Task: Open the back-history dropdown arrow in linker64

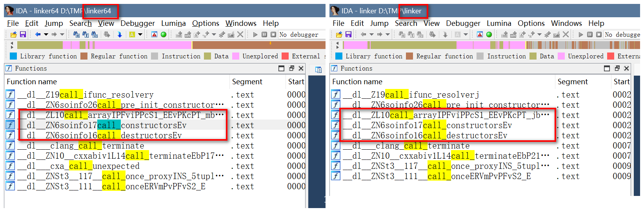Action: click(46, 35)
